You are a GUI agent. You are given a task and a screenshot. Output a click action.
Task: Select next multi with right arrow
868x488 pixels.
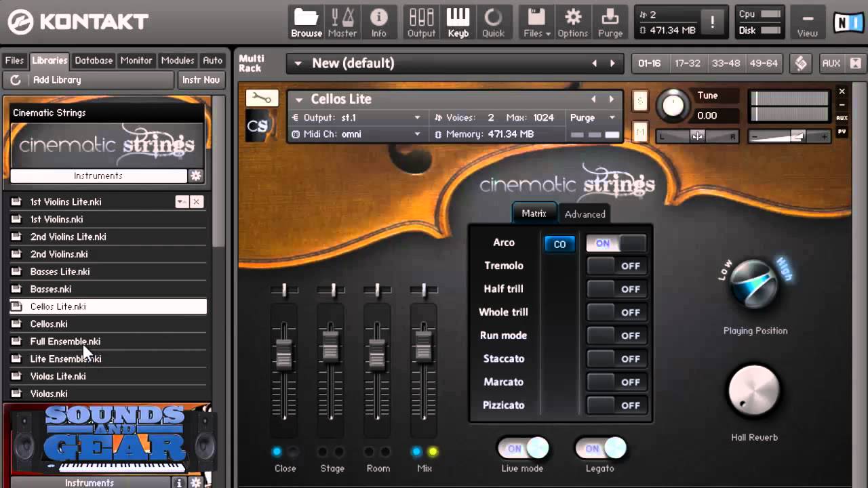pyautogui.click(x=612, y=63)
